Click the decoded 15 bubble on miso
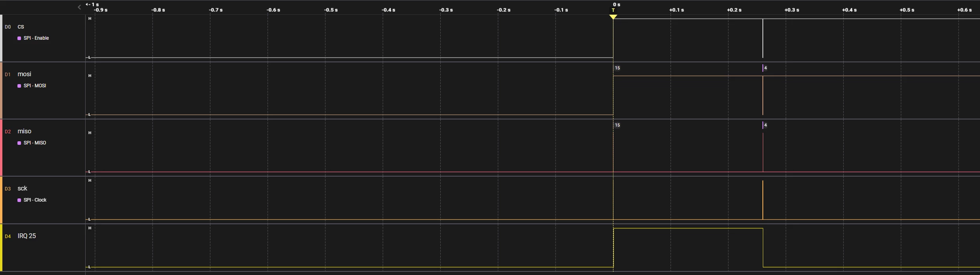This screenshot has width=980, height=275. [x=617, y=125]
